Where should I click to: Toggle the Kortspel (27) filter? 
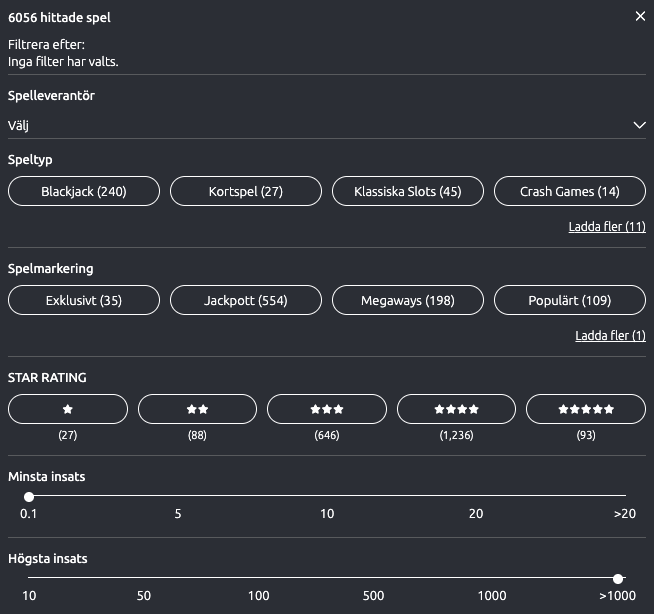pos(246,191)
